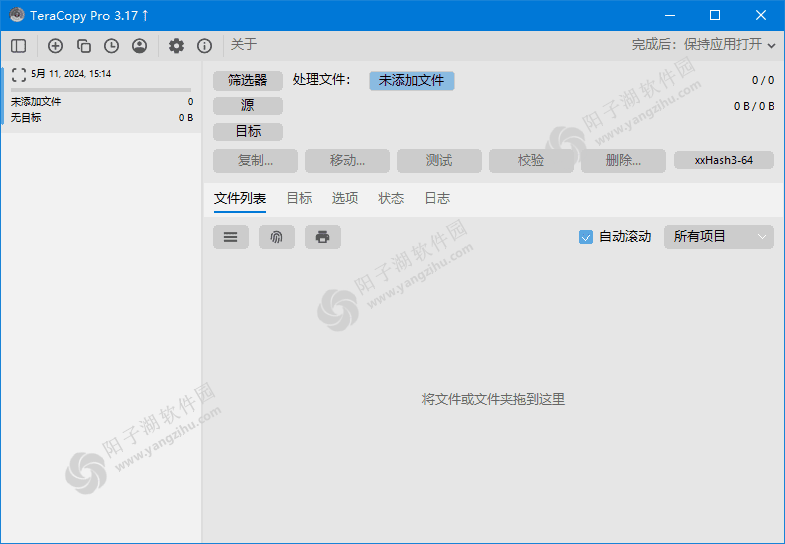Click the 移动... button
Image resolution: width=785 pixels, height=544 pixels.
[x=347, y=161]
